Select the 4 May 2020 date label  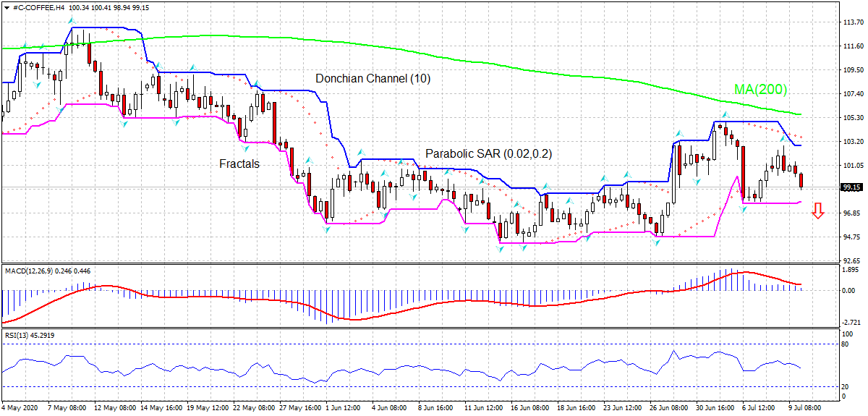(20, 409)
